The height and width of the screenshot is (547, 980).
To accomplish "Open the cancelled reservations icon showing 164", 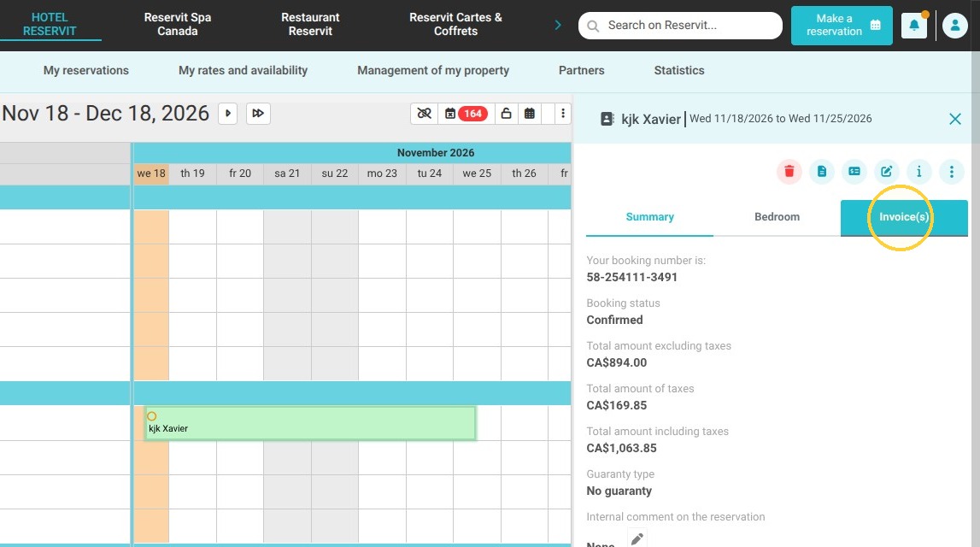I will click(x=466, y=113).
